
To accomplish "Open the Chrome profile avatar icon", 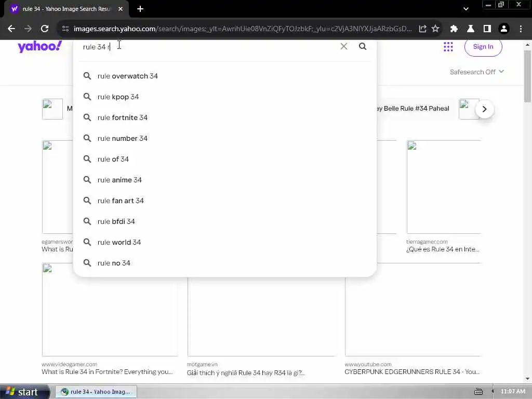I will click(x=504, y=29).
